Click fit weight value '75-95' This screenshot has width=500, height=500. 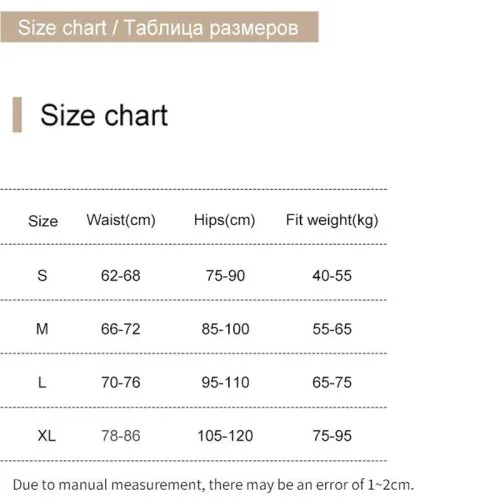(x=332, y=436)
